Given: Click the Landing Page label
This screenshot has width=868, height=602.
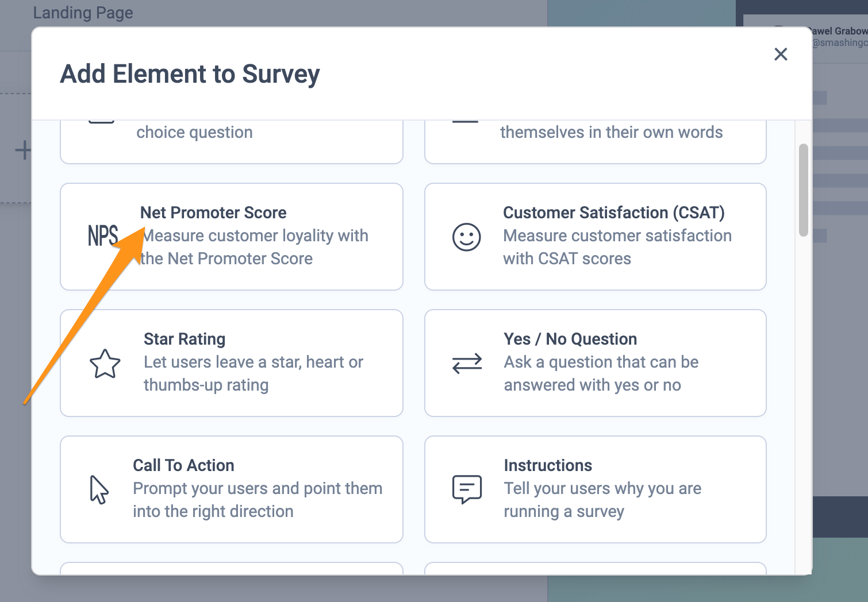Looking at the screenshot, I should (83, 13).
